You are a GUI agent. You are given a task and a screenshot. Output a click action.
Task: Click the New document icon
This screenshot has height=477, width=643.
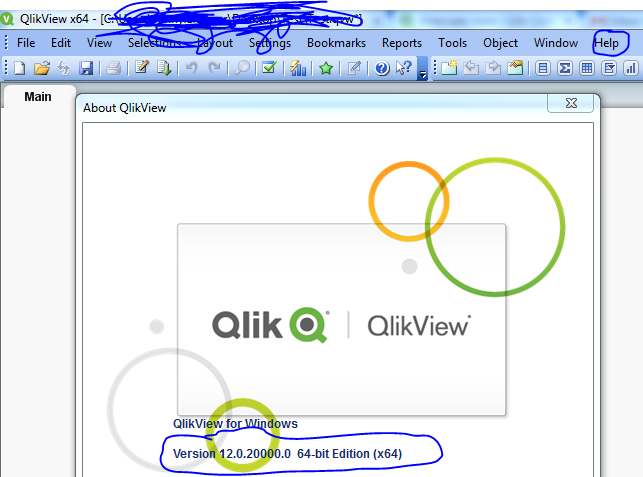click(x=20, y=68)
